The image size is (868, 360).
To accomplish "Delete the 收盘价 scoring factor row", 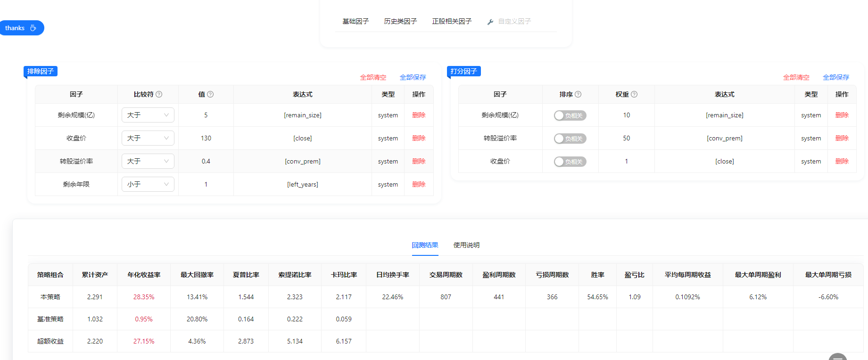I will (842, 161).
